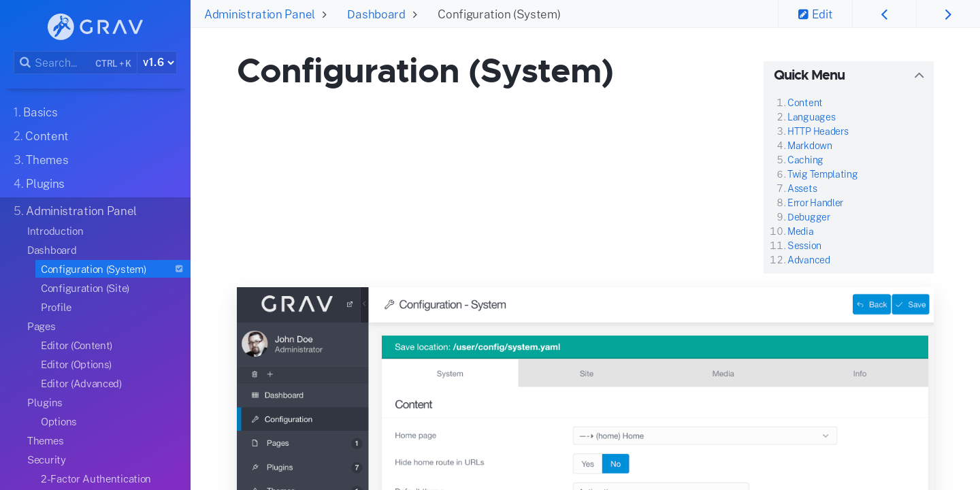The width and height of the screenshot is (980, 490).
Task: Jump to Media section in Quick Menu
Action: [x=800, y=231]
